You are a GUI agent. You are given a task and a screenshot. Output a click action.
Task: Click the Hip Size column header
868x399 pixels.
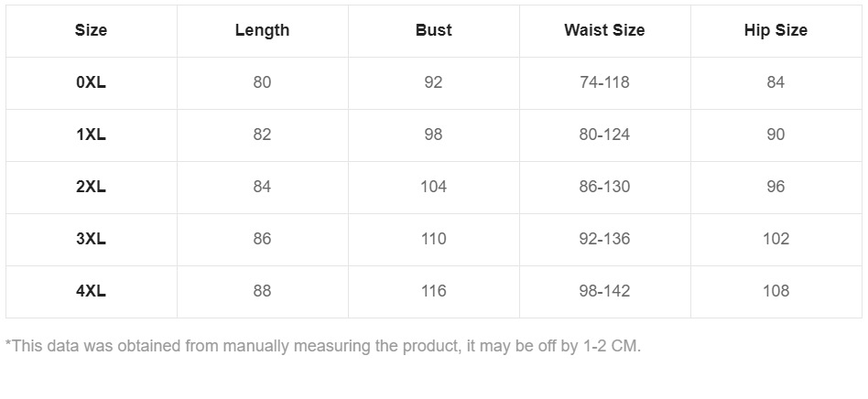[776, 30]
